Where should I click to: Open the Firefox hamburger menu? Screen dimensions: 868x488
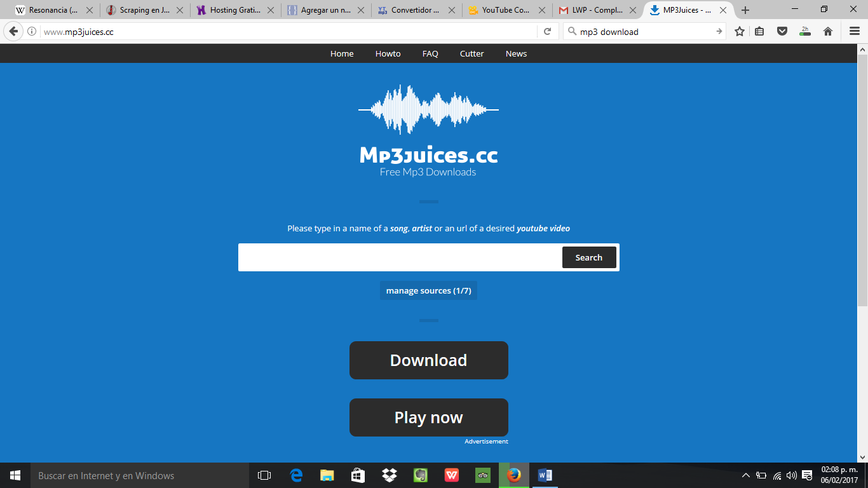855,31
